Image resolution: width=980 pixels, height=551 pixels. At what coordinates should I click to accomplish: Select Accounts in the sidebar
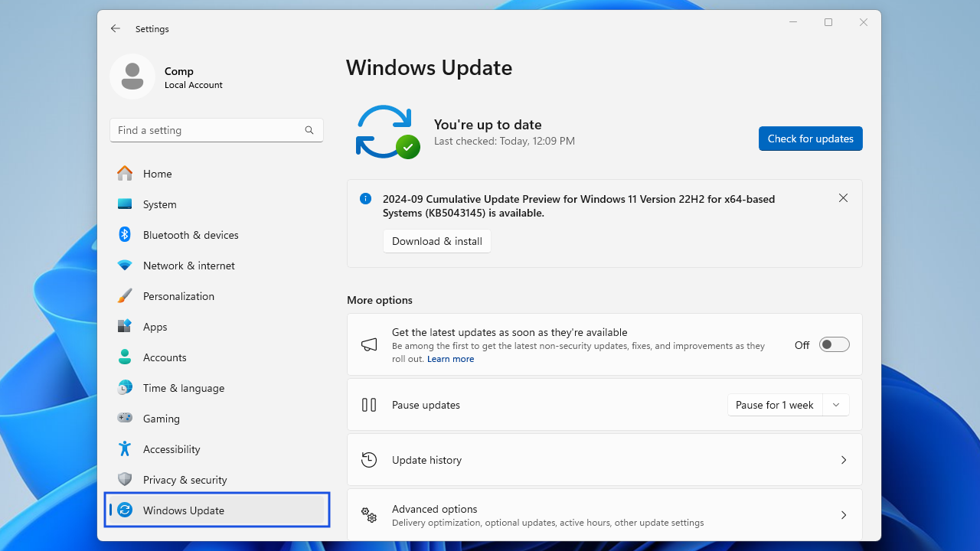[x=217, y=357]
